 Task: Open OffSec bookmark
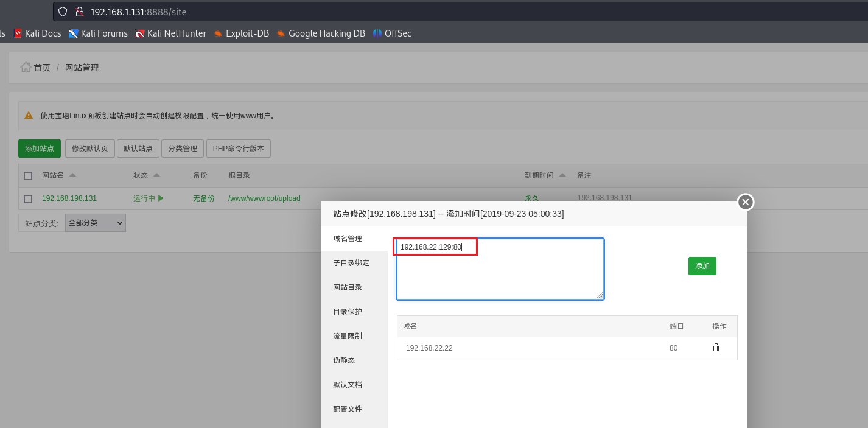pyautogui.click(x=392, y=33)
